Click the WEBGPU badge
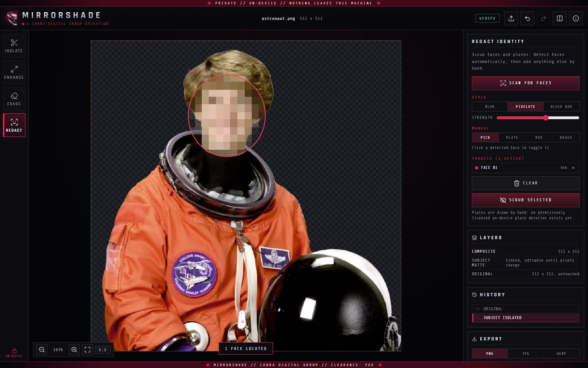This screenshot has width=588, height=368. pyautogui.click(x=487, y=18)
